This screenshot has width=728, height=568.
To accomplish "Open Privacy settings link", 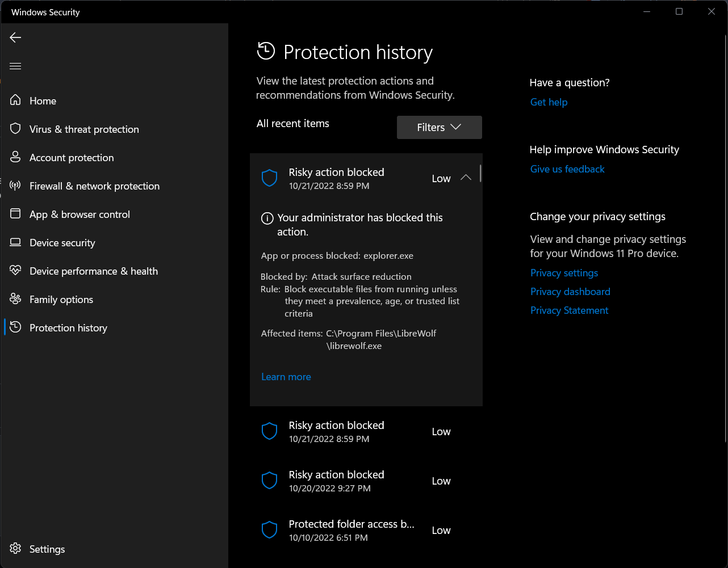I will click(564, 273).
